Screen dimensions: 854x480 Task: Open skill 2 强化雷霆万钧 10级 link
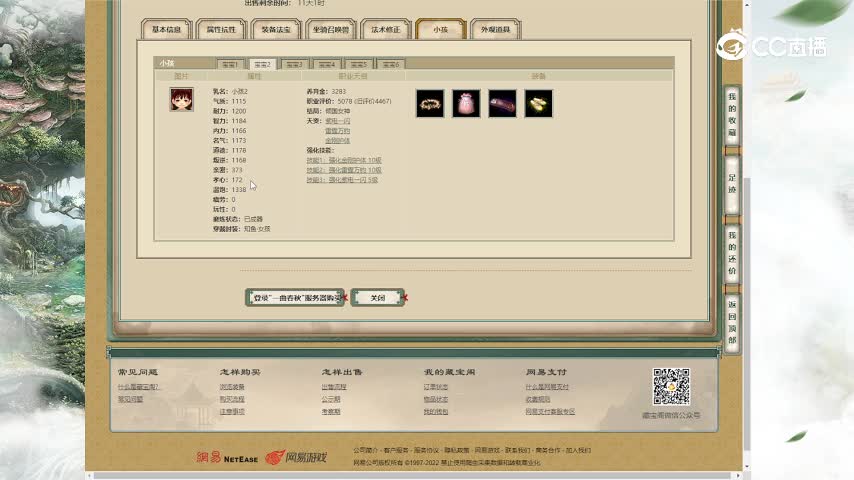pyautogui.click(x=344, y=170)
